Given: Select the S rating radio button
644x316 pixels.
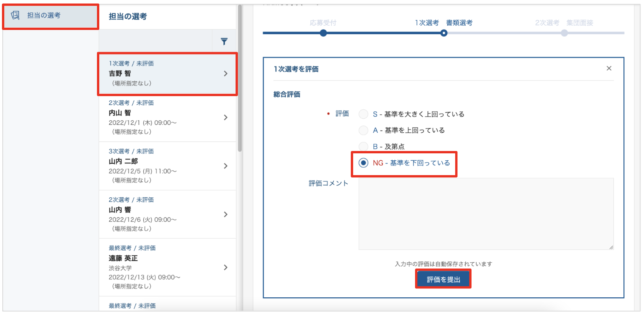Looking at the screenshot, I should [363, 114].
